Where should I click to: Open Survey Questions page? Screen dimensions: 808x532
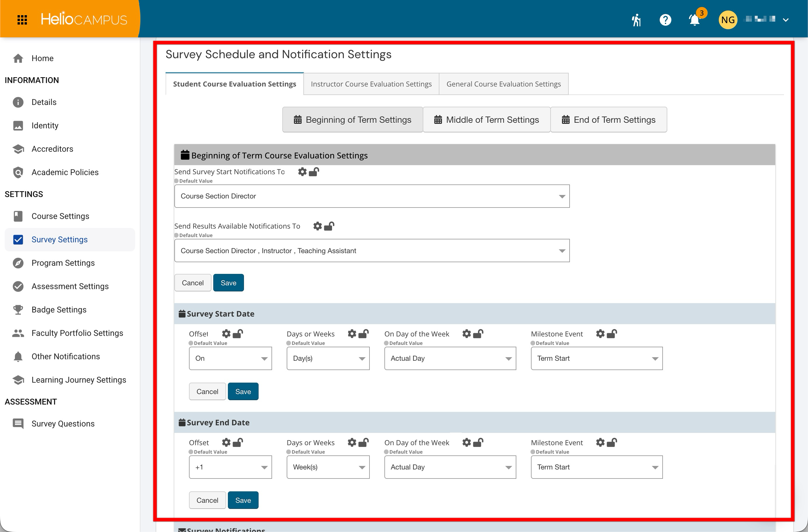(x=70, y=424)
